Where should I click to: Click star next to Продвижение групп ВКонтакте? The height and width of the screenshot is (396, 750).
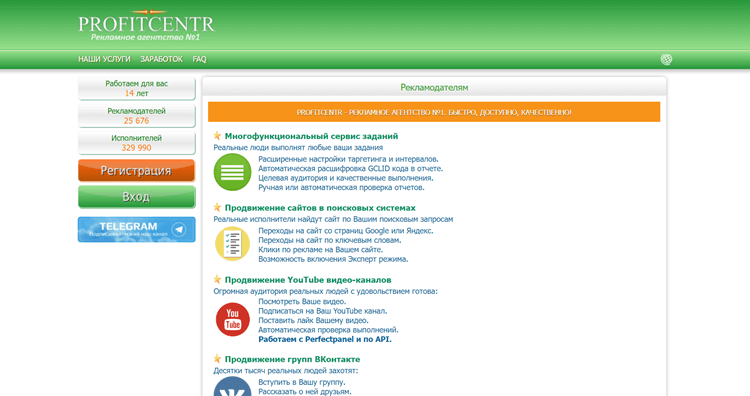(x=217, y=359)
